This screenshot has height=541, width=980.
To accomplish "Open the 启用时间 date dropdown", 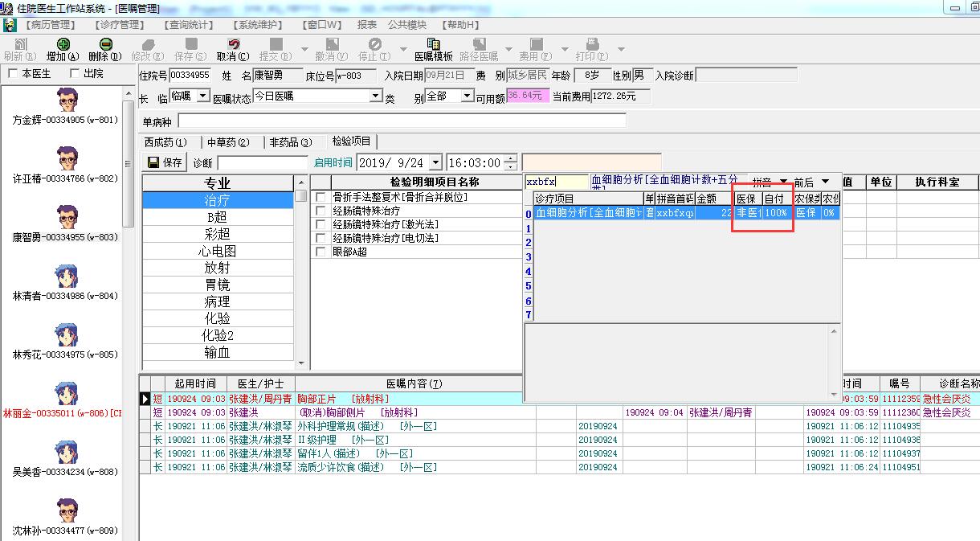I will point(435,162).
